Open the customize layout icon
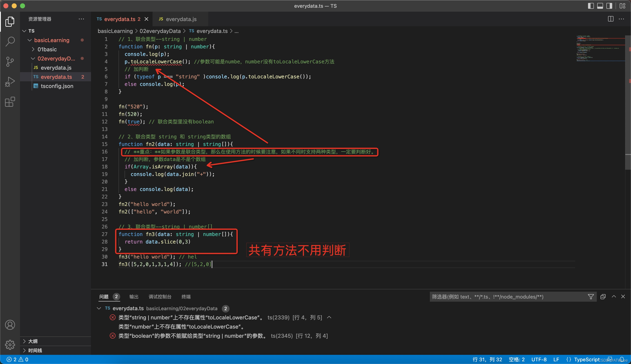This screenshot has width=631, height=364. pyautogui.click(x=622, y=6)
